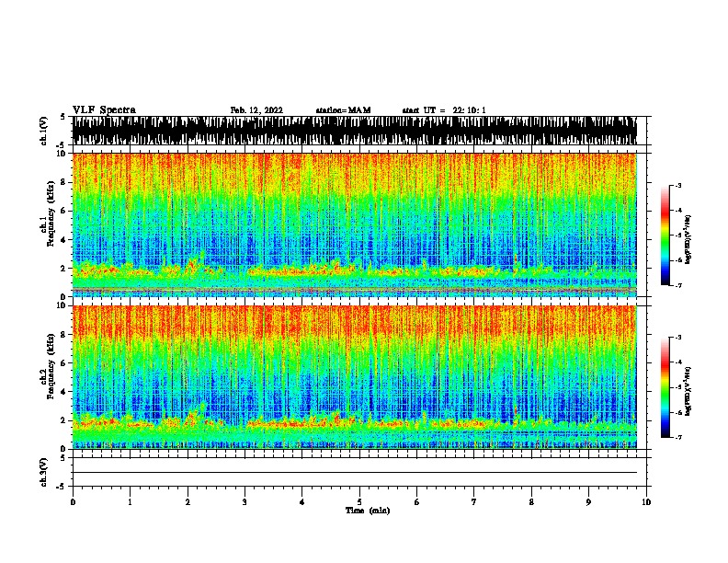Click the time axis tick label "1"
Viewport: 728px width, 563px height.
coord(130,502)
